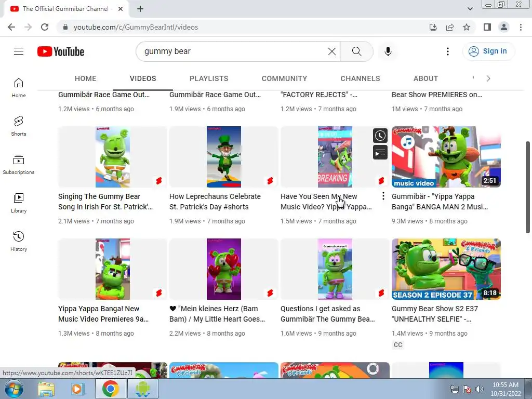Open Mein kleines Herz (Bam Bam) video title
This screenshot has width=532, height=399.
[x=217, y=314]
